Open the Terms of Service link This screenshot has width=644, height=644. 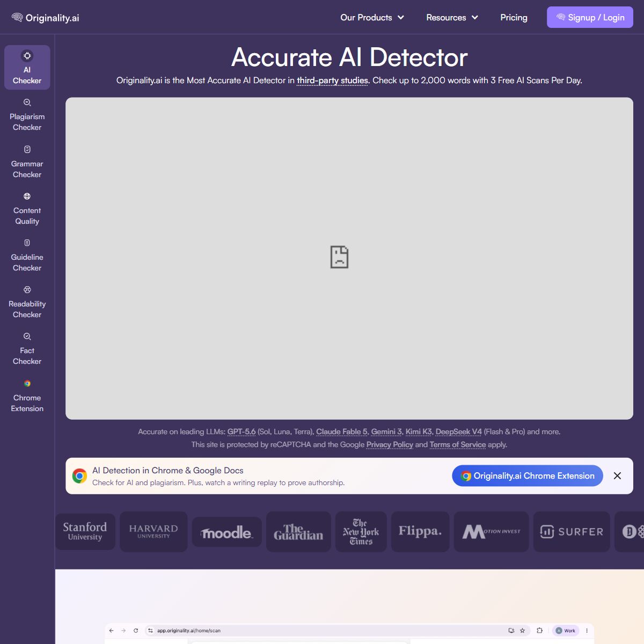click(458, 444)
